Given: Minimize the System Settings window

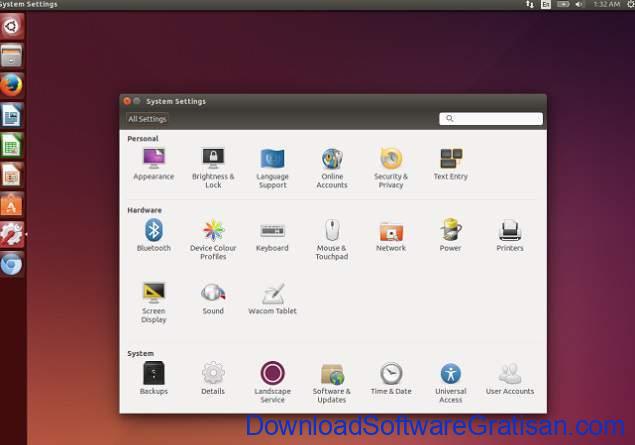Looking at the screenshot, I should point(137,101).
